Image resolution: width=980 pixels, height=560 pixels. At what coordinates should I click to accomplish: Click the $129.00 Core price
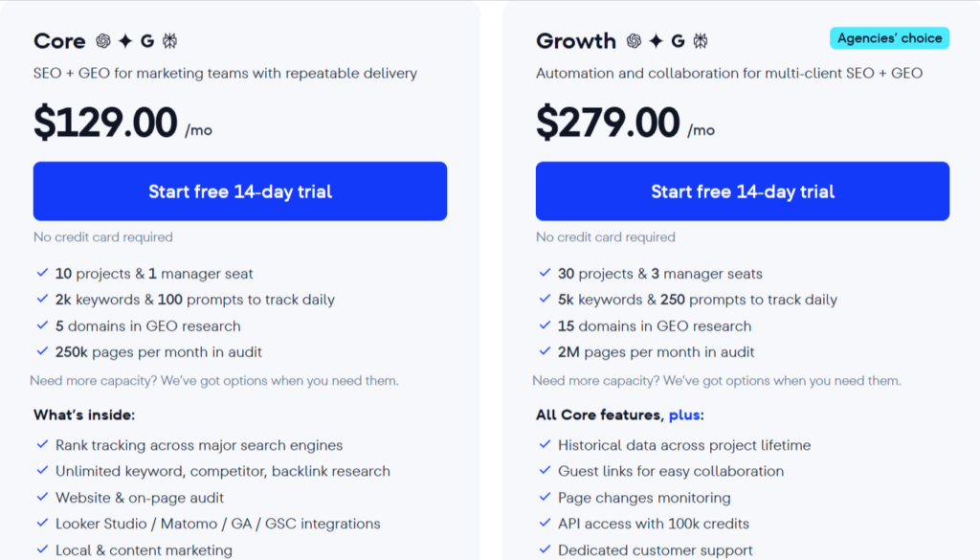105,123
